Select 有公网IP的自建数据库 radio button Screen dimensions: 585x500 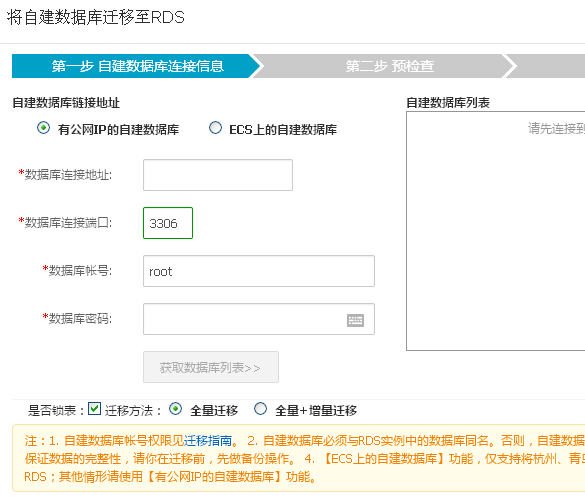(43, 128)
